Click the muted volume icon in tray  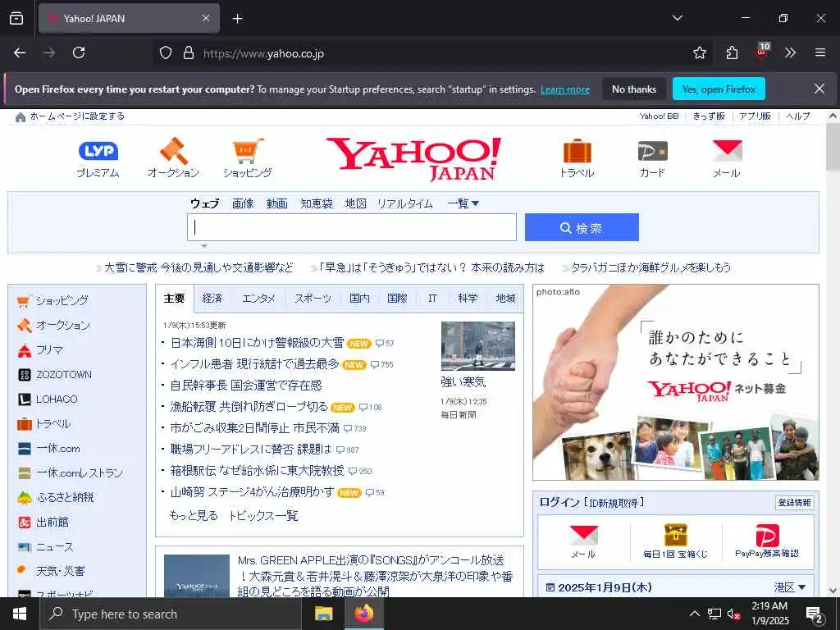(733, 614)
